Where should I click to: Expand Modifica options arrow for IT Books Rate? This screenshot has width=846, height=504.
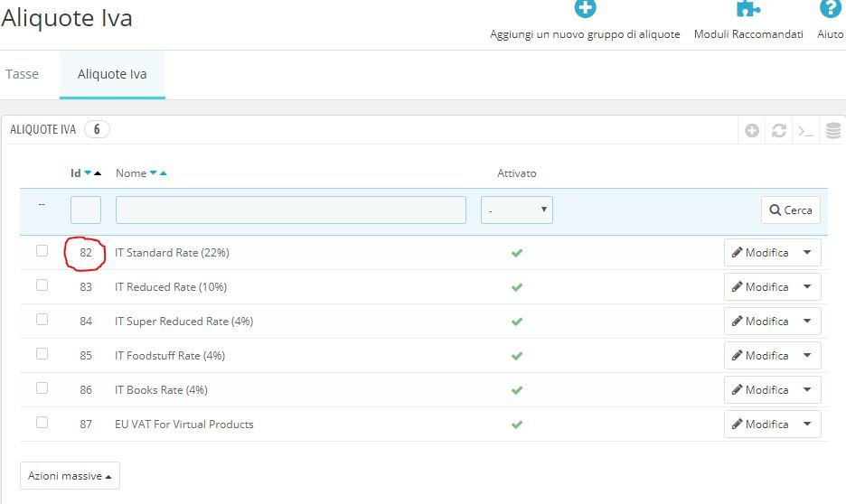(808, 390)
